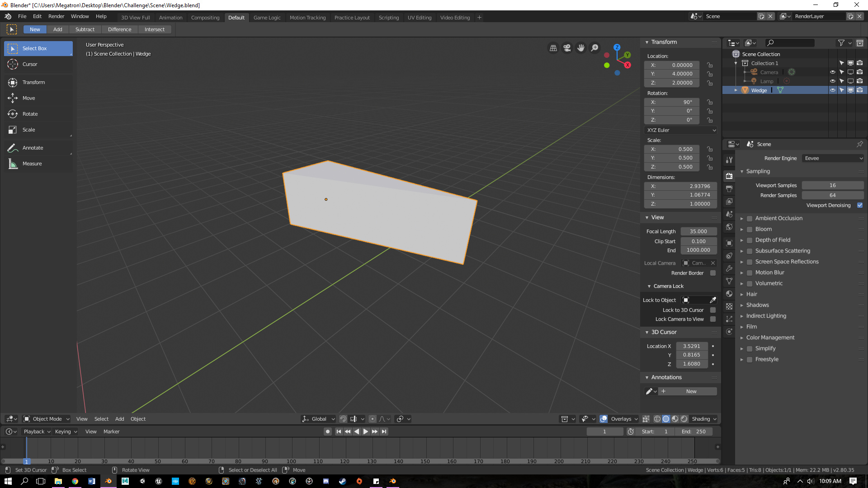Disable Viewport Denoising checkbox

[x=860, y=205]
